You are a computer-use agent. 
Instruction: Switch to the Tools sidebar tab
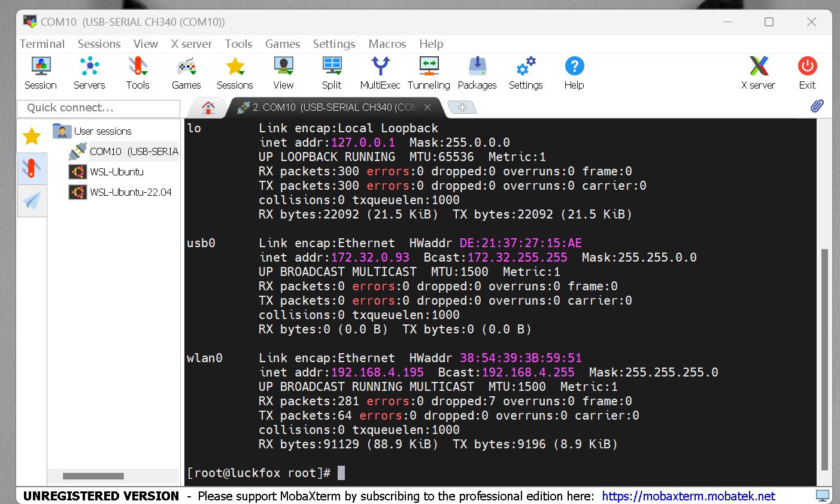32,168
